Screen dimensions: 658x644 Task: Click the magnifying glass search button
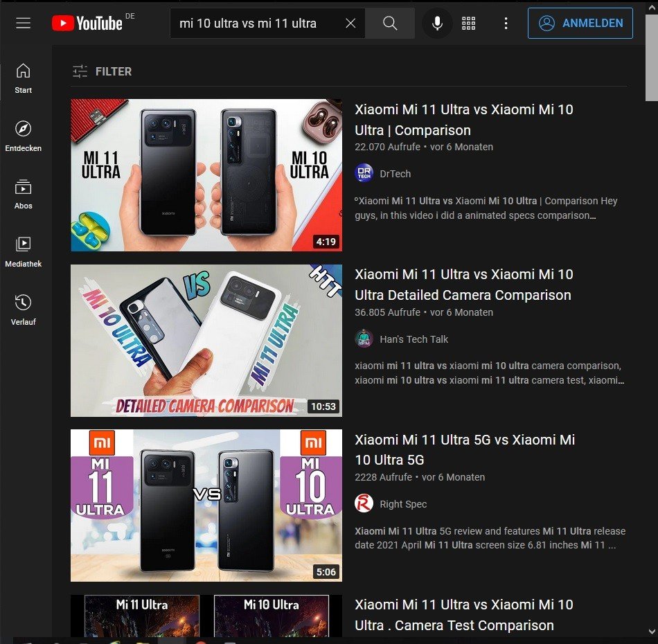point(390,23)
